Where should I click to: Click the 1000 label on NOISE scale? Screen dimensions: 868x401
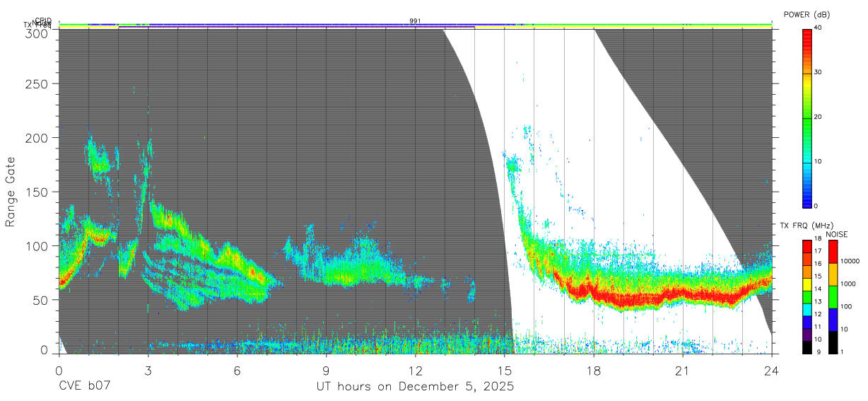[x=847, y=284]
